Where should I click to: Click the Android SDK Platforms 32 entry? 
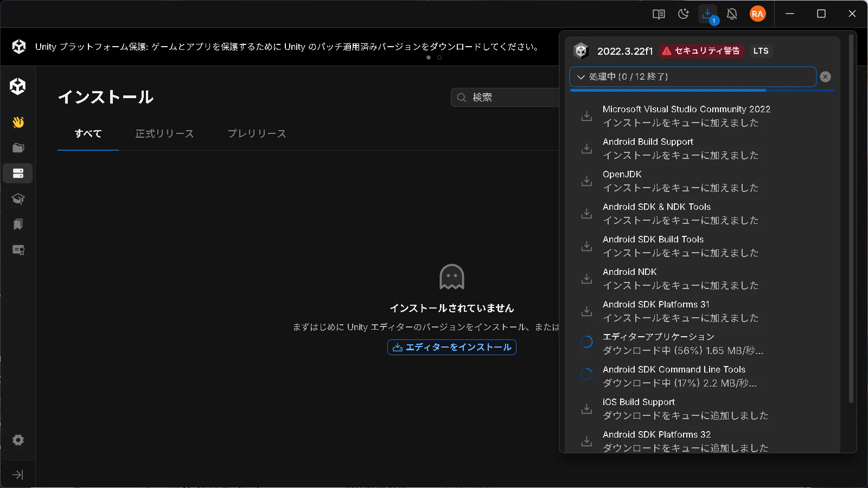[703, 440]
